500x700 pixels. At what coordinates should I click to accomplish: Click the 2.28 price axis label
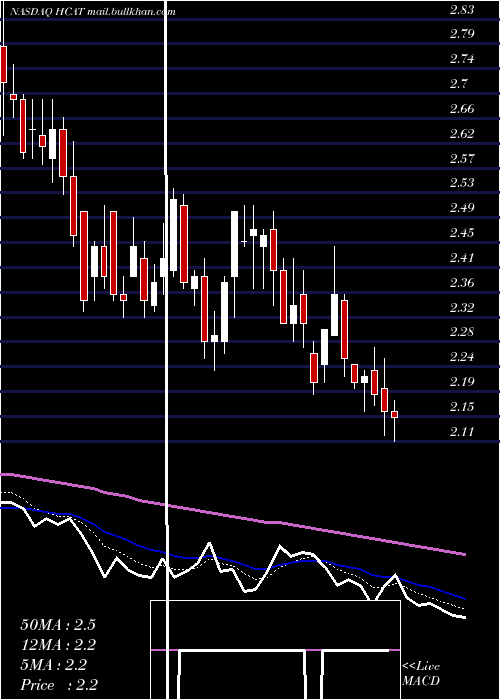point(461,332)
